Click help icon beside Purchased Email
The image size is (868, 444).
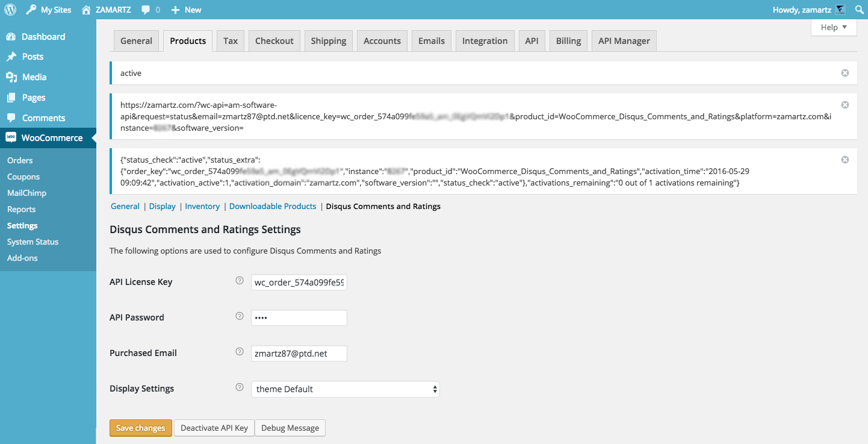[239, 352]
